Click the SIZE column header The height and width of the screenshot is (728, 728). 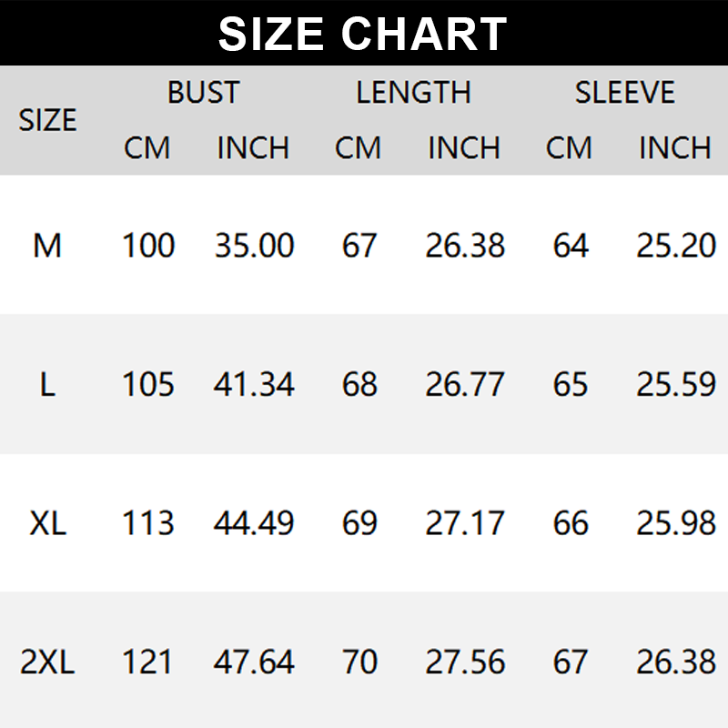pos(47,120)
